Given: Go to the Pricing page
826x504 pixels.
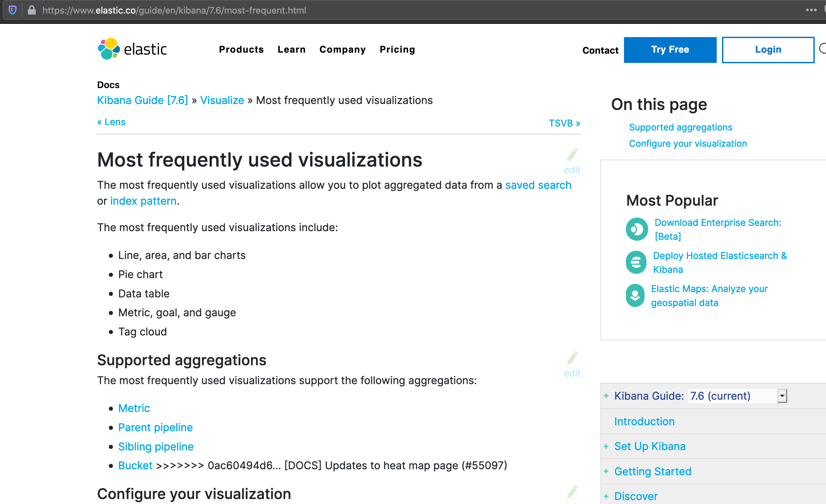Looking at the screenshot, I should (397, 50).
